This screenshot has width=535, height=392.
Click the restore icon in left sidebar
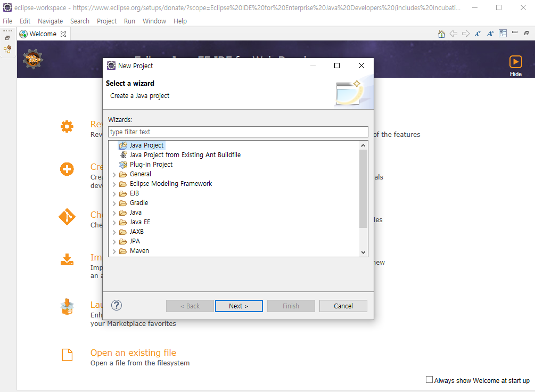point(7,38)
